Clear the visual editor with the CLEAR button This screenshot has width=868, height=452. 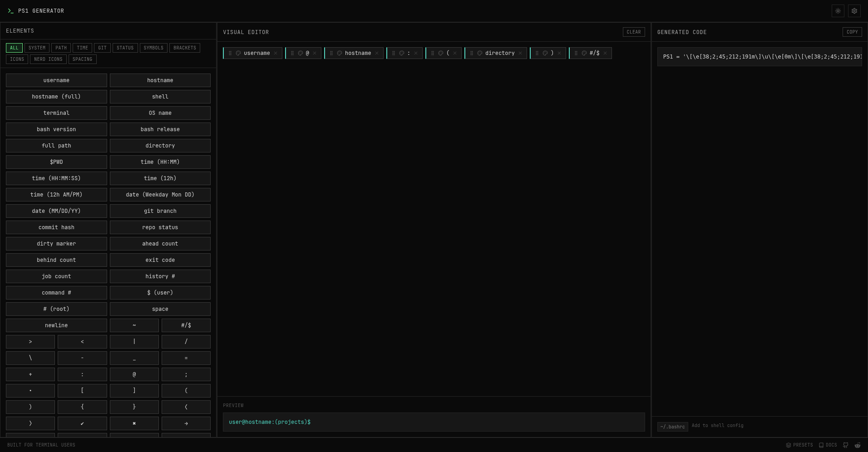[x=634, y=32]
